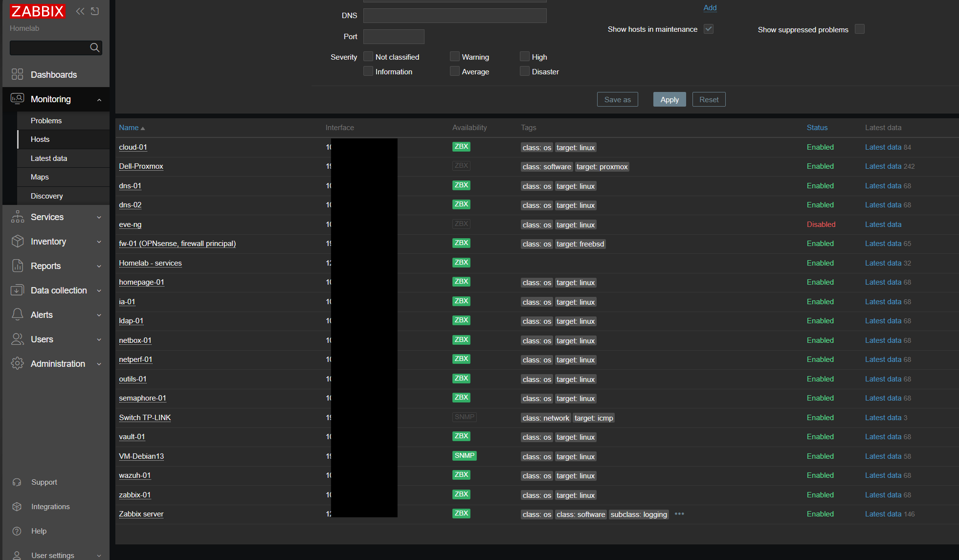Image resolution: width=959 pixels, height=560 pixels.
Task: Click the Monitoring screen icon
Action: 17,99
